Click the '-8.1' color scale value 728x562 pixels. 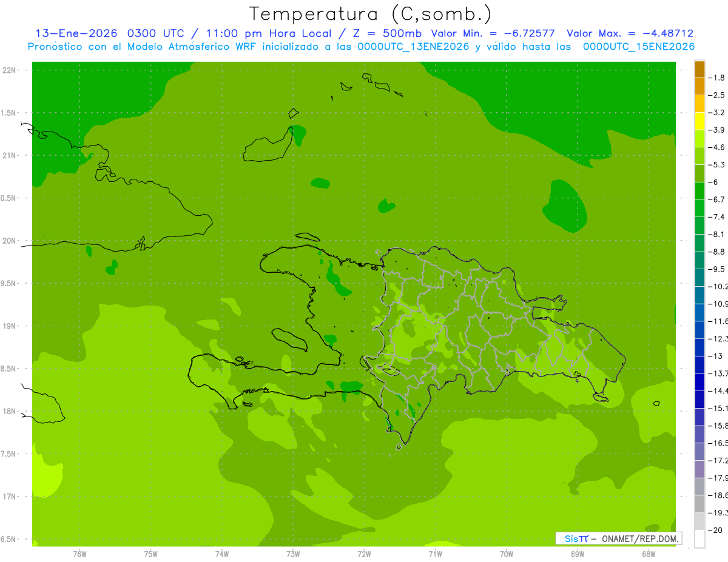(x=717, y=234)
